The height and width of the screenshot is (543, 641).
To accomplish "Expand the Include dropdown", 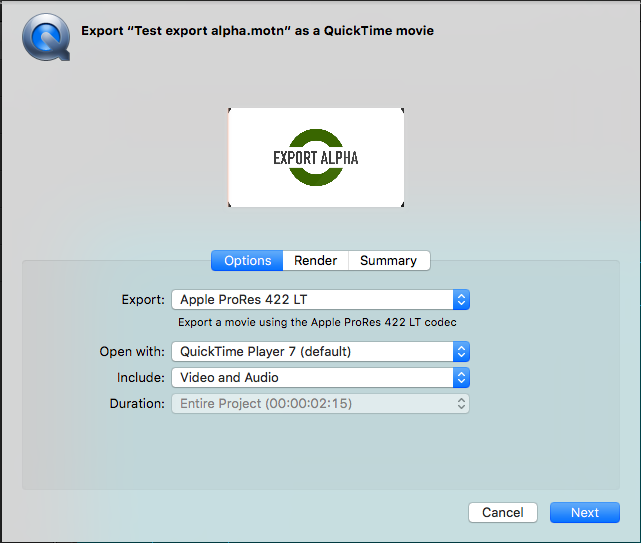I will [320, 377].
